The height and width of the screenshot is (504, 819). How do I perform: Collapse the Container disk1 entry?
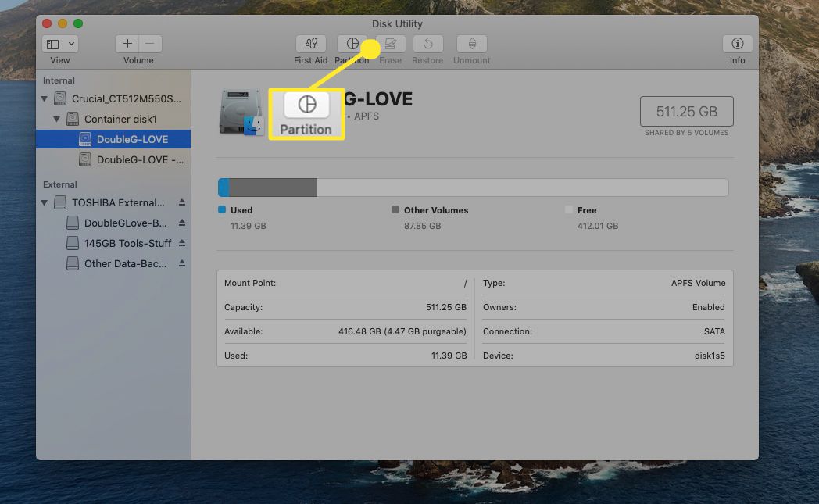click(x=57, y=120)
